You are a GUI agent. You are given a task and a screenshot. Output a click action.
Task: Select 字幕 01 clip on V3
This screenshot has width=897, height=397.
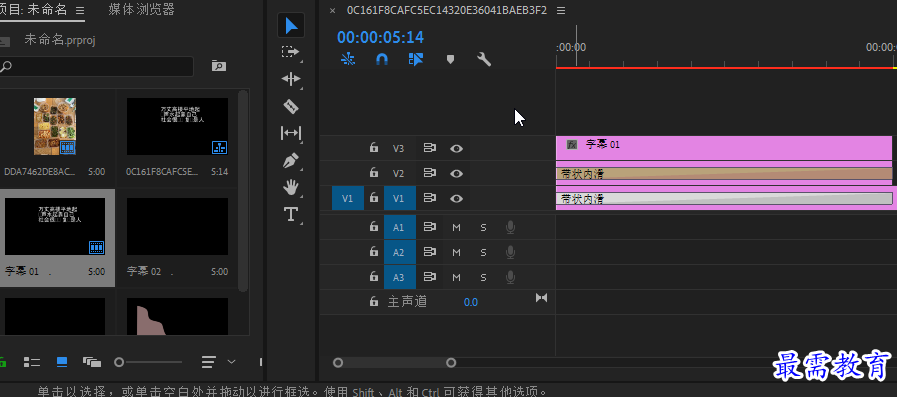point(724,148)
